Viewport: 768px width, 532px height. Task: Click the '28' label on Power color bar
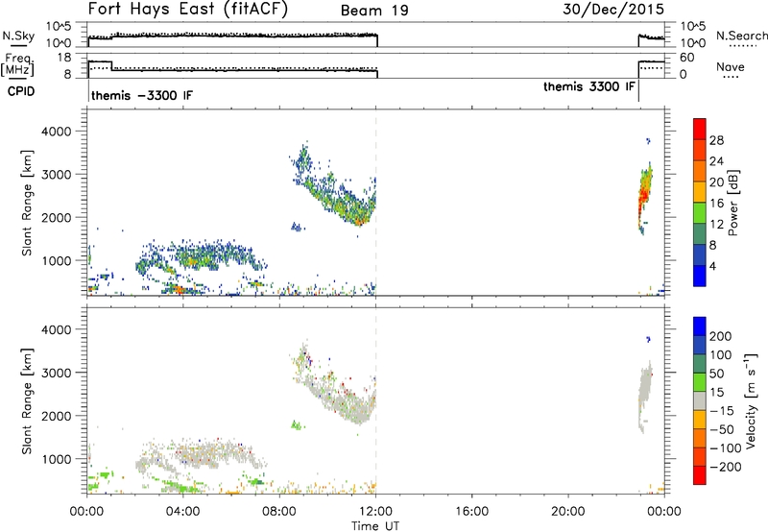(716, 140)
